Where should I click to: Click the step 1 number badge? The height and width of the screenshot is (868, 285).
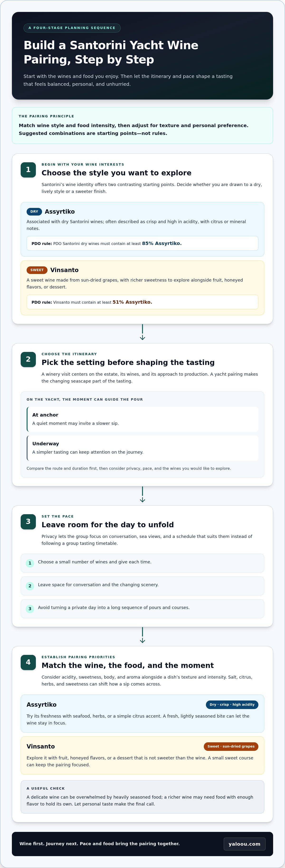pyautogui.click(x=28, y=170)
